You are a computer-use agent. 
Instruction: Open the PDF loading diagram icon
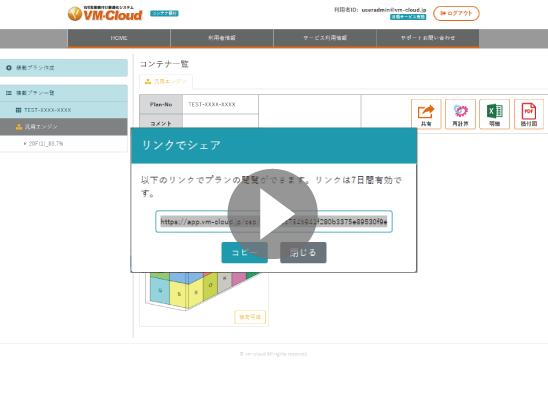529,114
